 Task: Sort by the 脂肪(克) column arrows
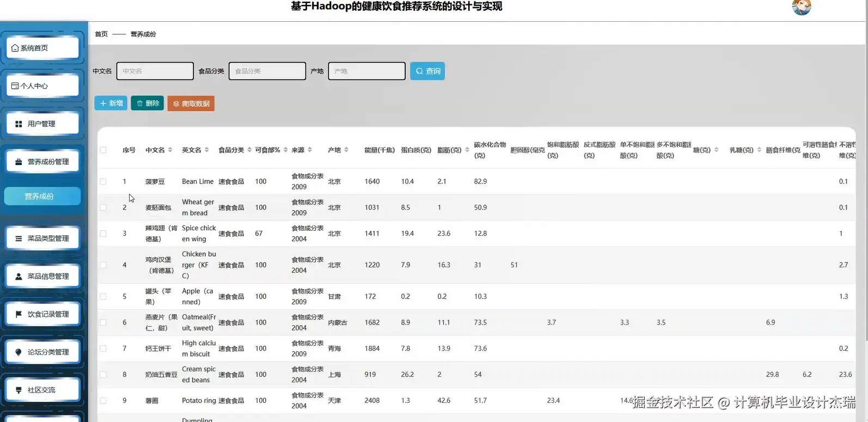pyautogui.click(x=467, y=150)
